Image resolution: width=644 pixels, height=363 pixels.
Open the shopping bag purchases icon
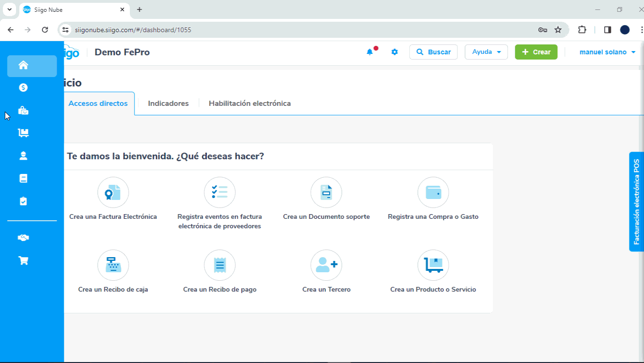click(23, 110)
